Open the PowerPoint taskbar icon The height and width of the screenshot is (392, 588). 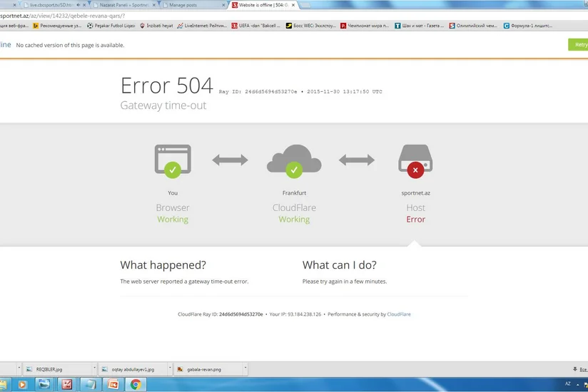(x=113, y=384)
